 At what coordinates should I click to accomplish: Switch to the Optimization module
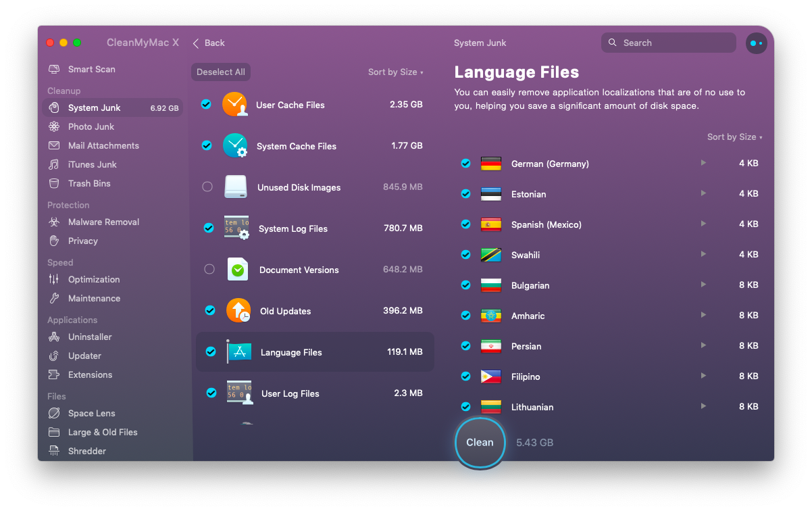(x=112, y=280)
